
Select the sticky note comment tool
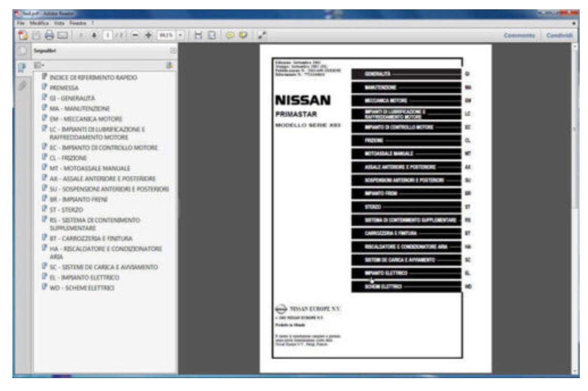click(230, 35)
